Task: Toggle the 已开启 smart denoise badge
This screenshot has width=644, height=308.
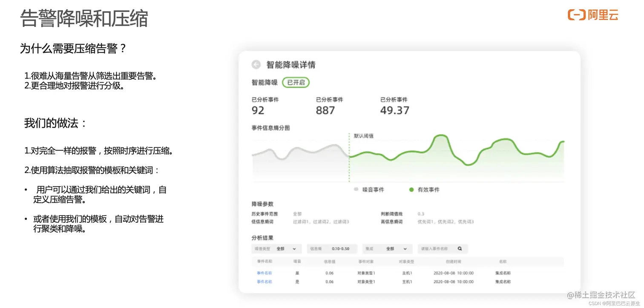Action: pyautogui.click(x=296, y=82)
